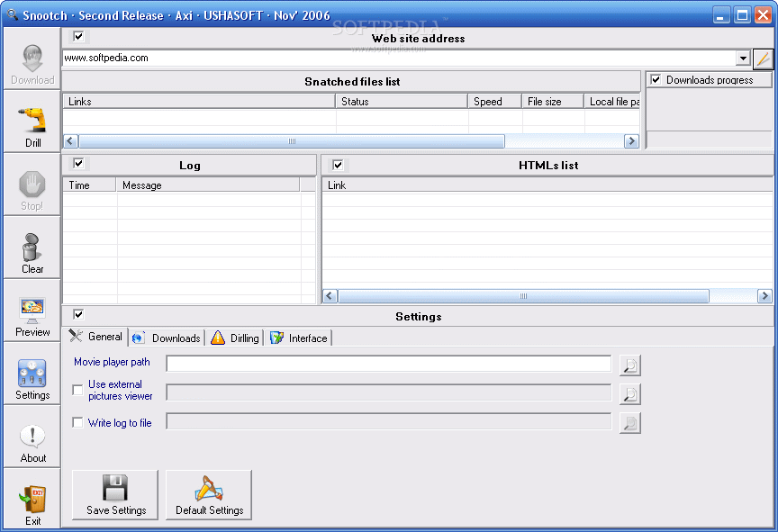Enable Use external pictures viewer
Image resolution: width=778 pixels, height=532 pixels.
click(77, 390)
